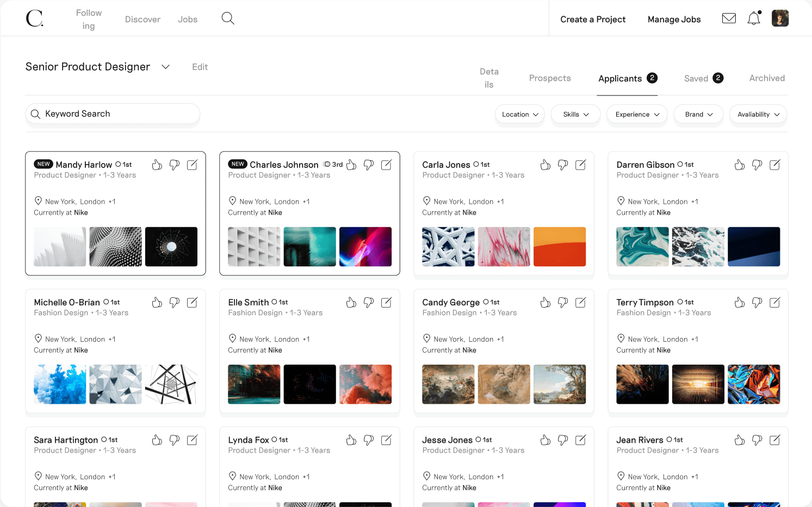Click the Edit link beside job title
812x507 pixels.
(200, 67)
